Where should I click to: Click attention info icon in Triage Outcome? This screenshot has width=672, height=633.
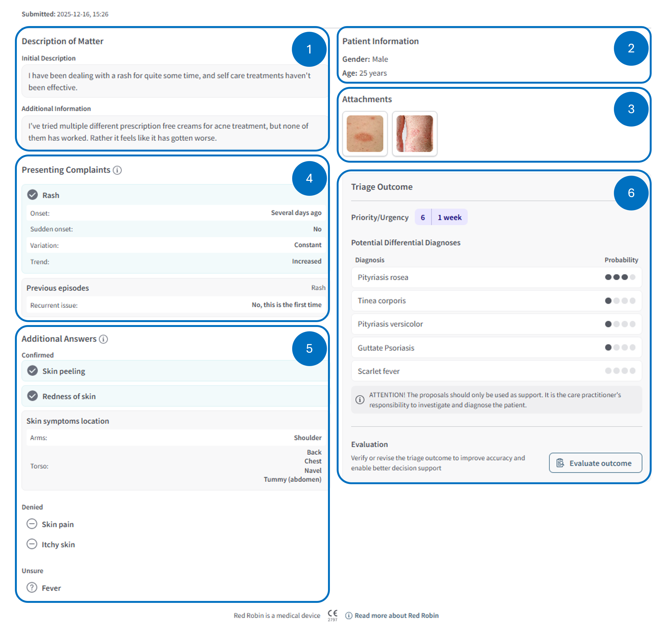point(360,400)
